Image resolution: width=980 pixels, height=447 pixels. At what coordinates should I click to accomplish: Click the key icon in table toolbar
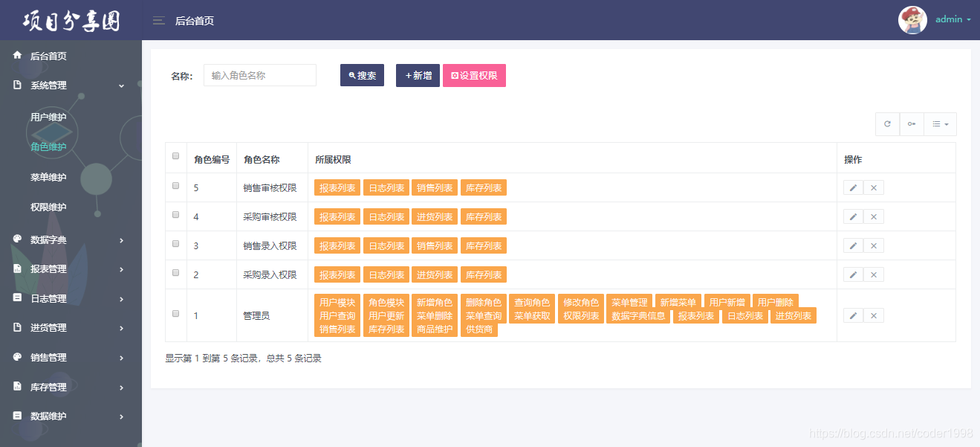tap(911, 124)
